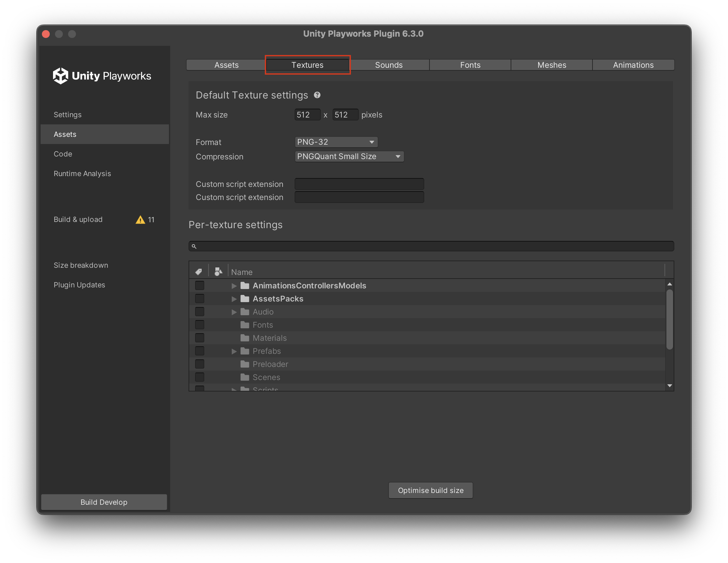
Task: Click the Optimise build size button
Action: pyautogui.click(x=431, y=491)
